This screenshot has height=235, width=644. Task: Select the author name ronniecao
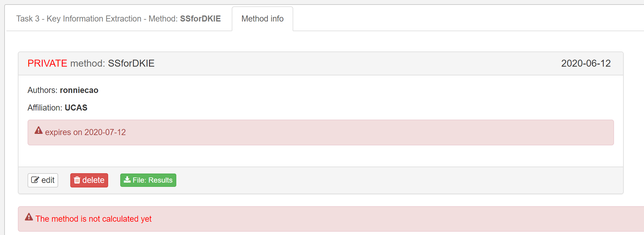(x=79, y=90)
